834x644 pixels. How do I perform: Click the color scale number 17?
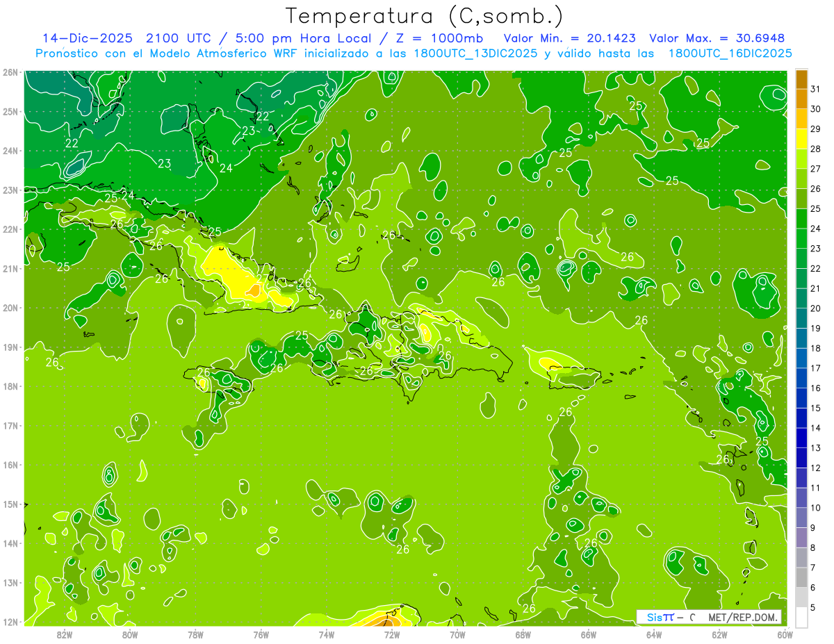tap(815, 368)
